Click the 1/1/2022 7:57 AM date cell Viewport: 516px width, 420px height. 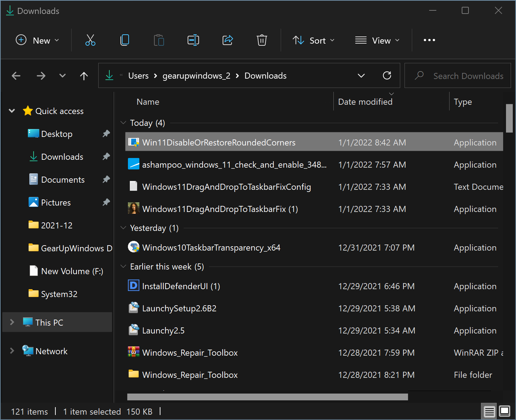click(372, 165)
